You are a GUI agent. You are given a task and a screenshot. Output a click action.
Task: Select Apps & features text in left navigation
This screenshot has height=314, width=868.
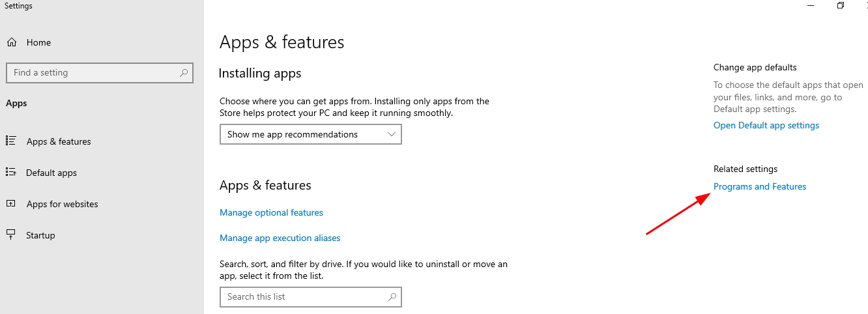[59, 141]
